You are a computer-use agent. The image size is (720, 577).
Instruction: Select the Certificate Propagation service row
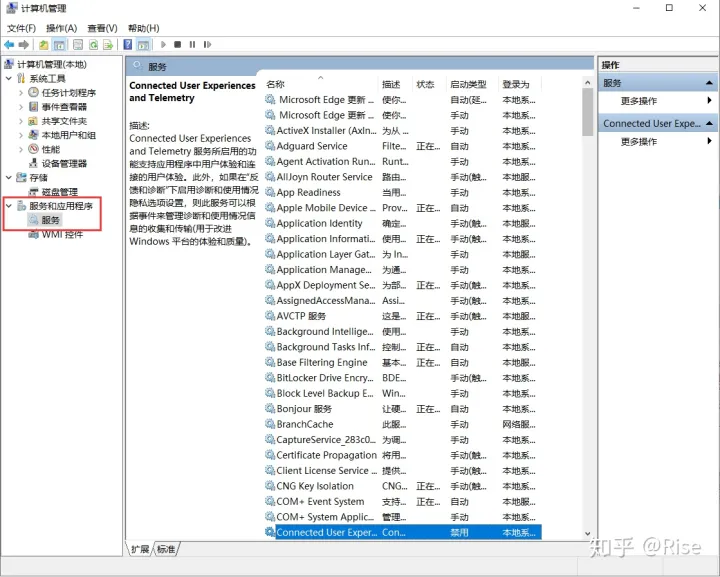click(403, 455)
